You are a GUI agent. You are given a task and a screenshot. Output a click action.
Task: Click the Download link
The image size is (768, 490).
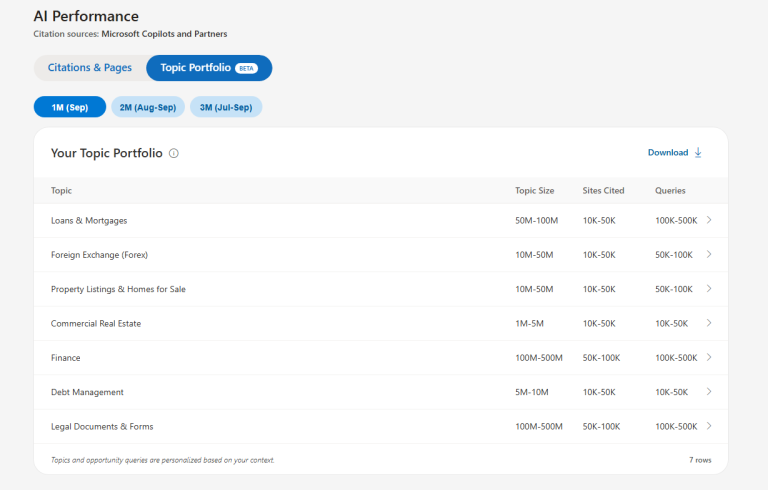pos(675,152)
